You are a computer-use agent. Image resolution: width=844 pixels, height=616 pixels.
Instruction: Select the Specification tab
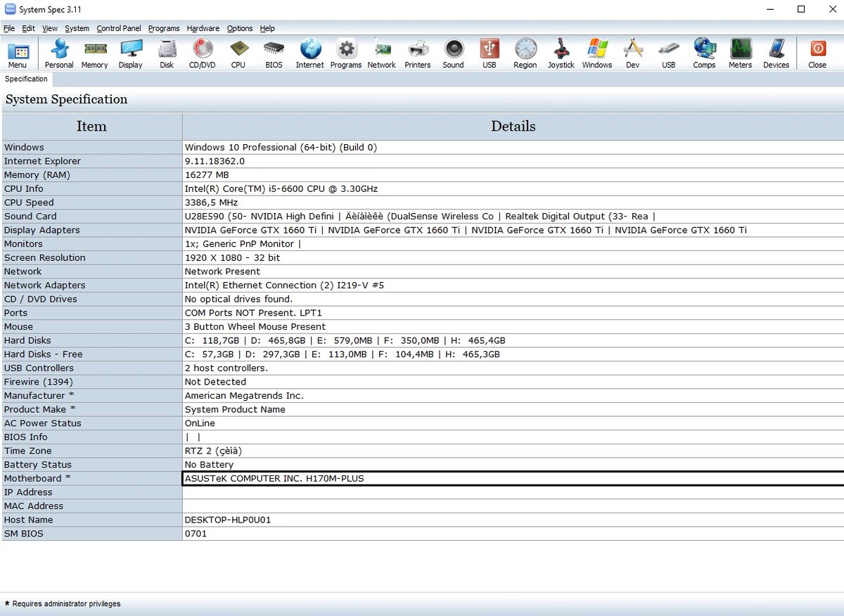pos(27,79)
